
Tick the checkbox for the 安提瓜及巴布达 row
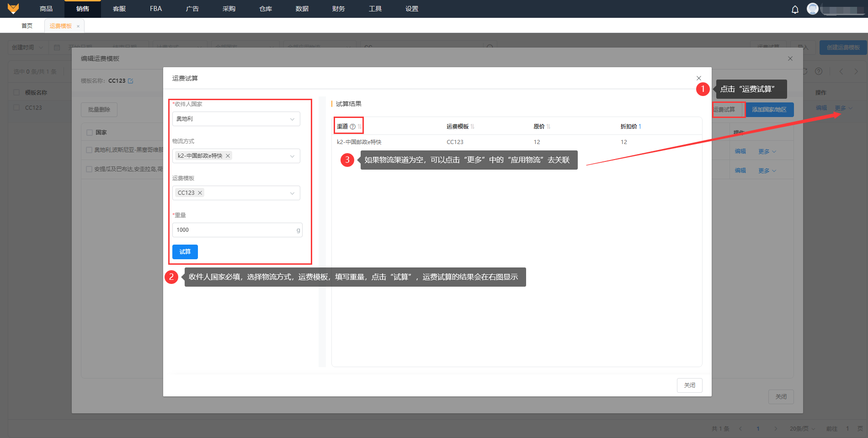tap(89, 169)
